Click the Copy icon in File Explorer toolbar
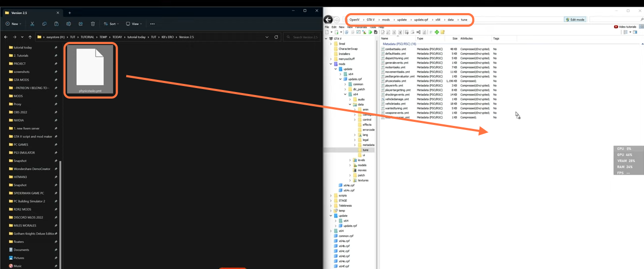 (x=44, y=24)
